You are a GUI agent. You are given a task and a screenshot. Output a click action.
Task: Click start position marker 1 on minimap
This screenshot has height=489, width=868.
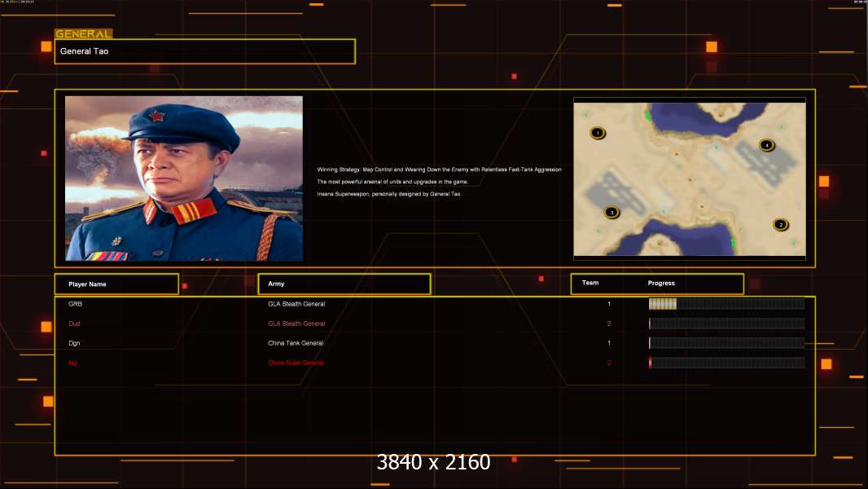(x=598, y=133)
